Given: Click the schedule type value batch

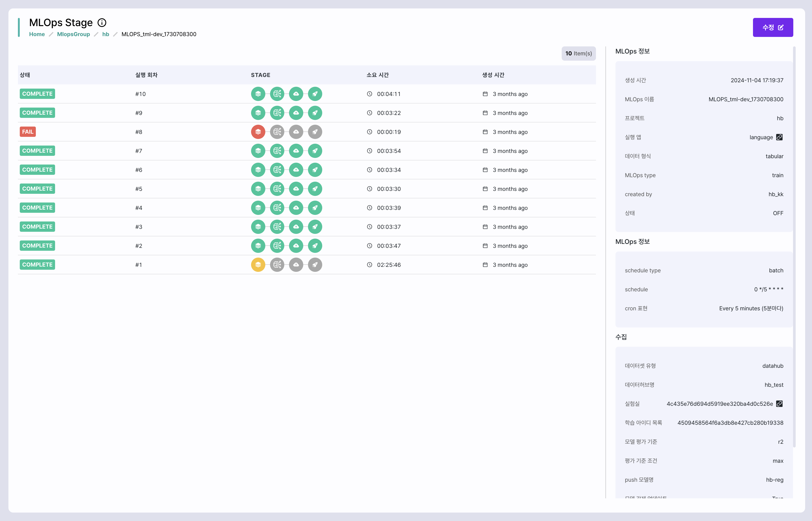Looking at the screenshot, I should pos(776,270).
